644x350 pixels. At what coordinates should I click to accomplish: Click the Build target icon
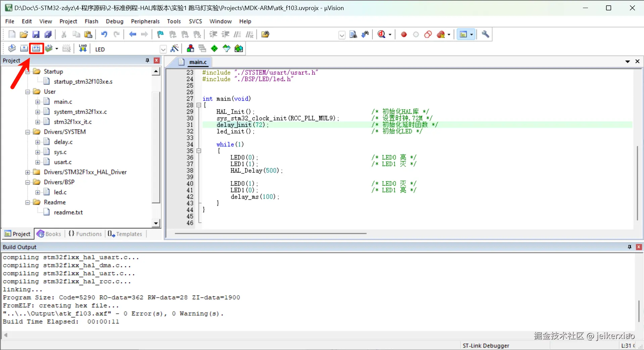point(24,49)
